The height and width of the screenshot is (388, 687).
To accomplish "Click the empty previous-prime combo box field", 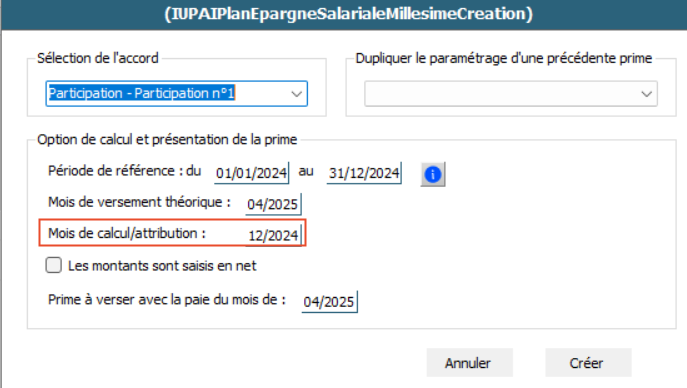I will 511,94.
